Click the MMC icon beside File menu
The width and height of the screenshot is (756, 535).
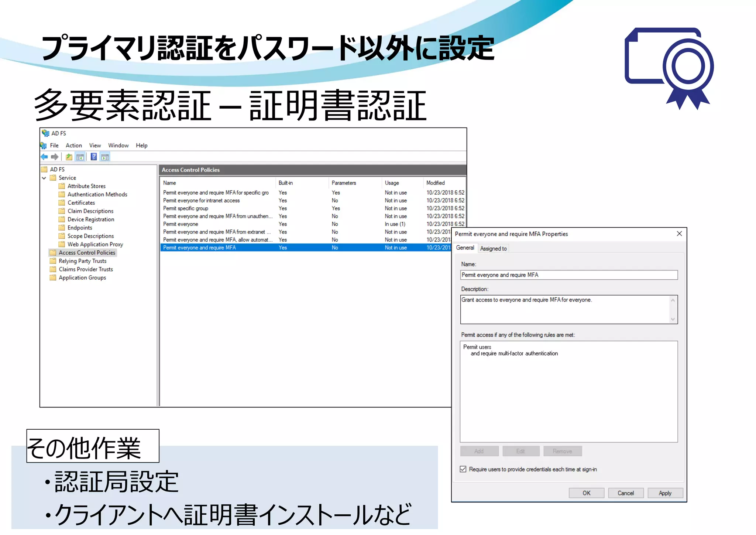click(44, 146)
